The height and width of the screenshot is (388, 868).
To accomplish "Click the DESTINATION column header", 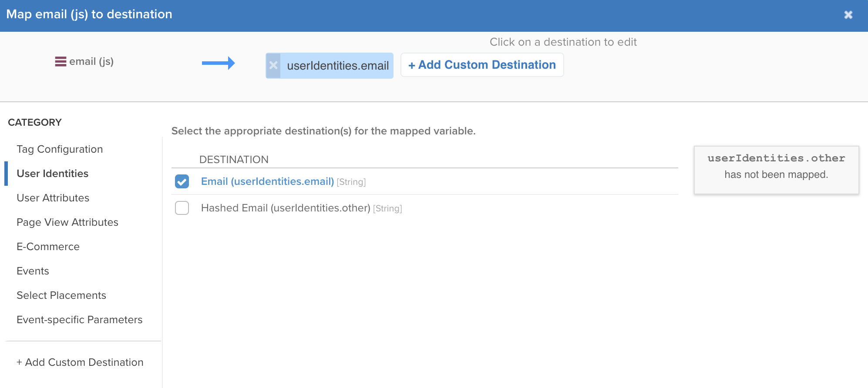I will pyautogui.click(x=234, y=159).
